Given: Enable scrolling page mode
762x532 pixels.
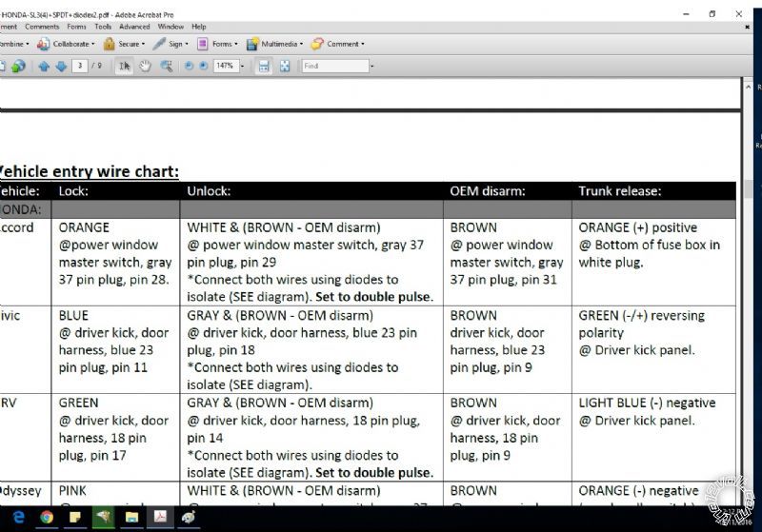Looking at the screenshot, I should click(264, 66).
